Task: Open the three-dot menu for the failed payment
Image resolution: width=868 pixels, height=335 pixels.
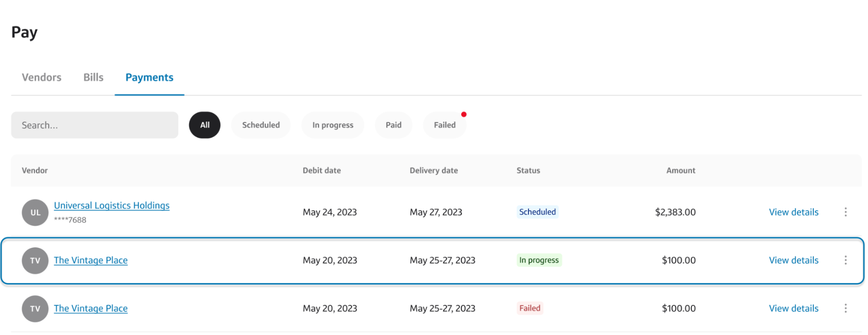Action: tap(846, 308)
